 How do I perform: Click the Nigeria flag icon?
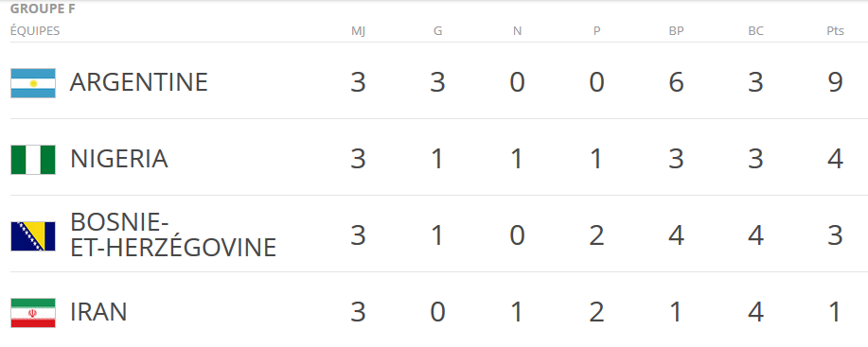tap(33, 160)
